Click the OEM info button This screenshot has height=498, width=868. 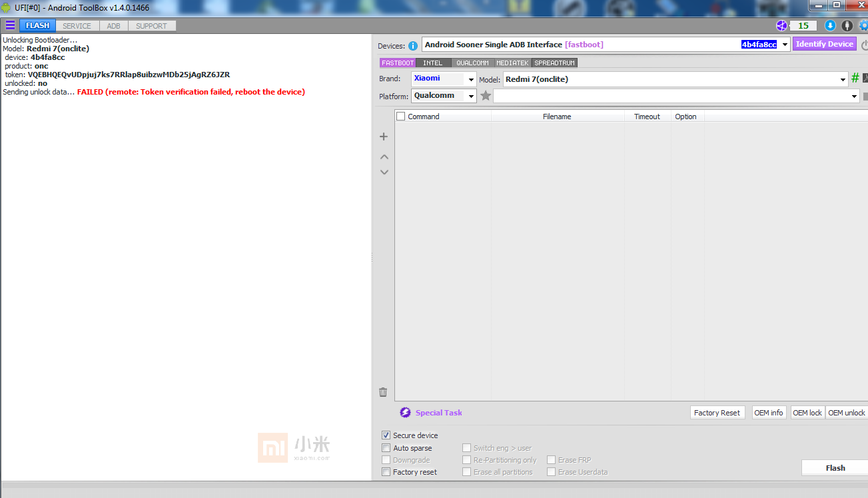tap(769, 413)
